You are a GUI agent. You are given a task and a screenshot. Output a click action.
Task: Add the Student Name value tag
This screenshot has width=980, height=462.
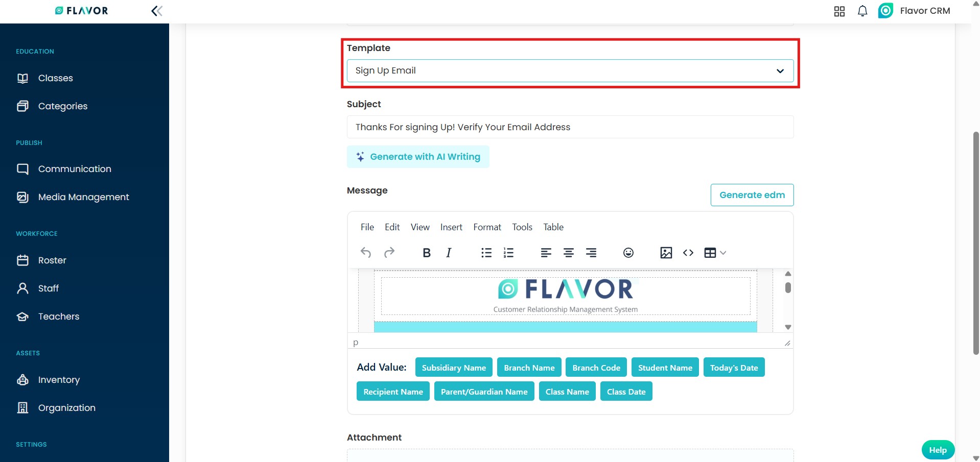coord(665,368)
